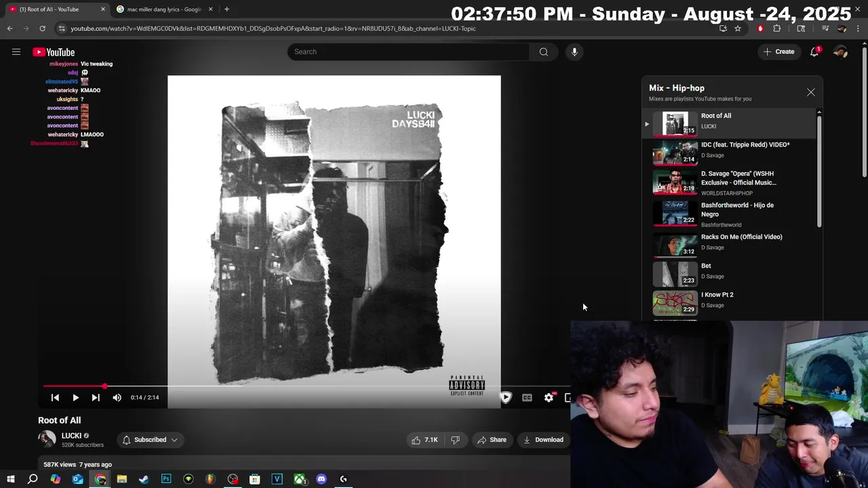Click the YouTube search input field
Screen dimensions: 868x488
point(409,52)
